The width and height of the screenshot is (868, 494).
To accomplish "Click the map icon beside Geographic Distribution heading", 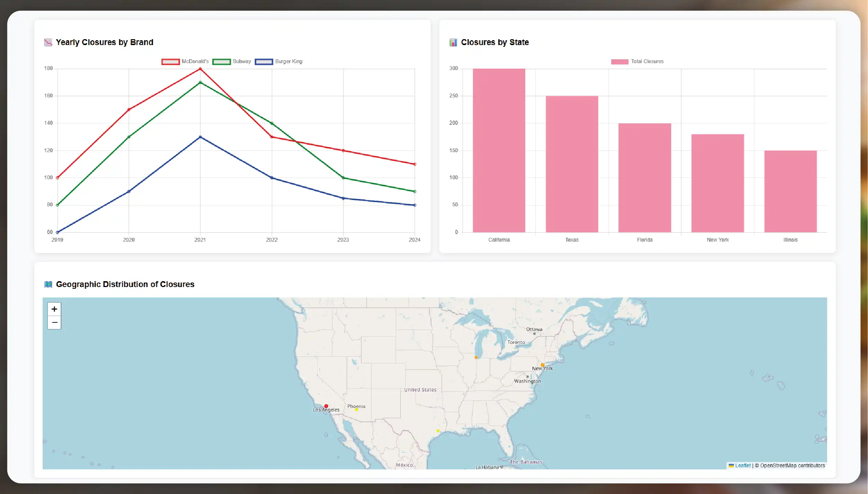I will [x=48, y=284].
